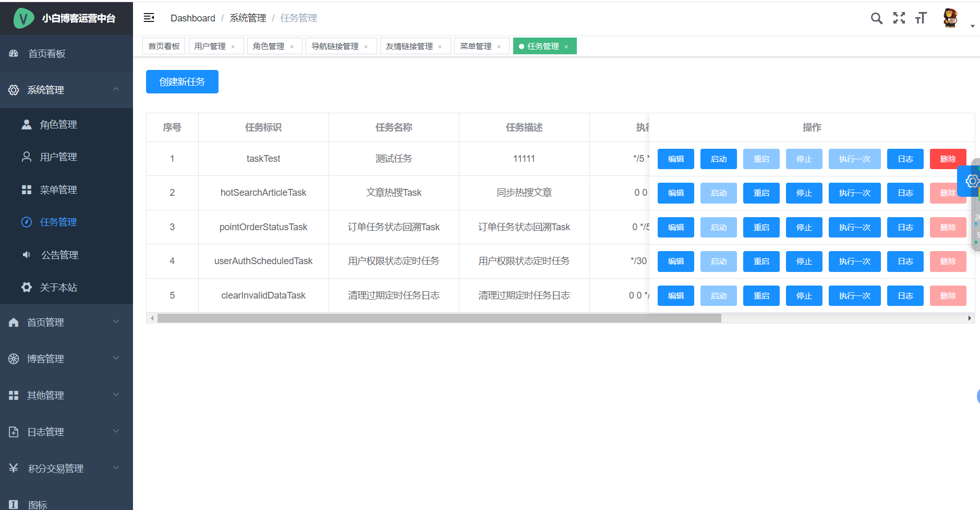Screen dimensions: 980x510
Task: Click 重启 for hotSearchArticleTask row
Action: pos(761,193)
